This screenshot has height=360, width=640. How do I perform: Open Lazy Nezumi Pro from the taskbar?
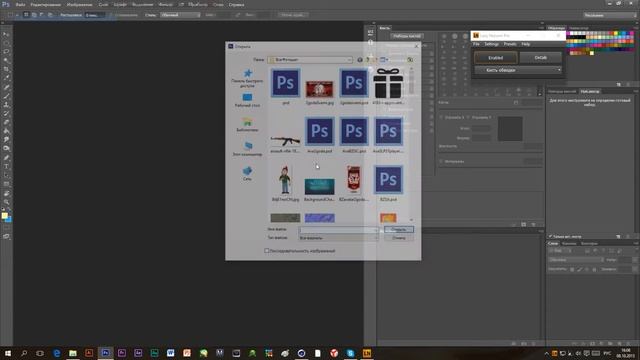[x=367, y=353]
